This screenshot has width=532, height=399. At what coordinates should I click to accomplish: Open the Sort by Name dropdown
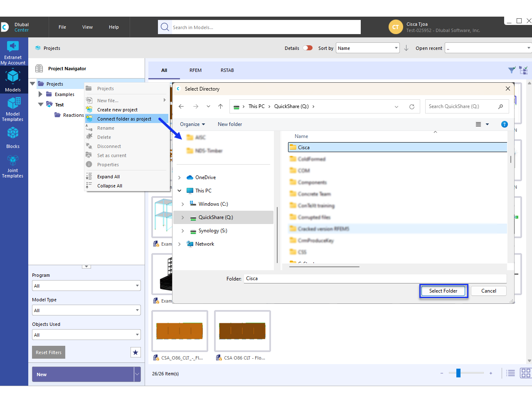367,48
